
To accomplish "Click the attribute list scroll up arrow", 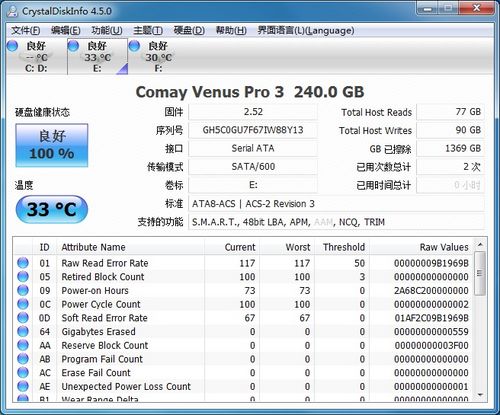I will coord(480,245).
